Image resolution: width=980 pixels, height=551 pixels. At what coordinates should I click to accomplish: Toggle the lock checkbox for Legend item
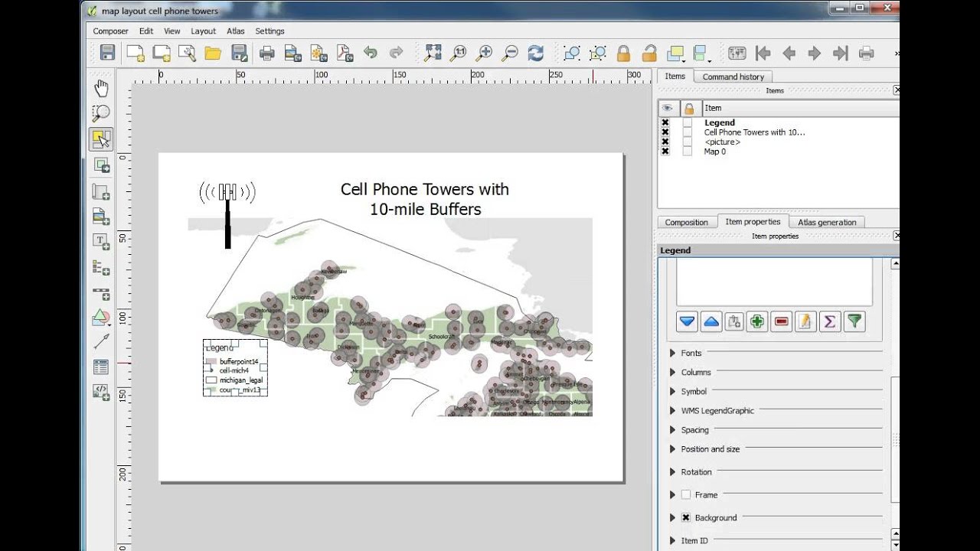click(688, 122)
